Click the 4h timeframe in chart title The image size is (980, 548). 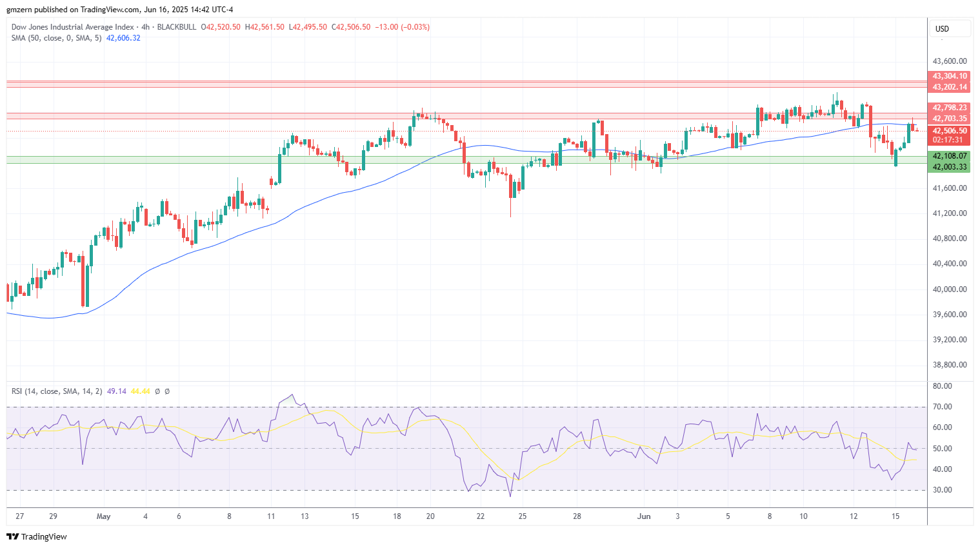tap(145, 27)
